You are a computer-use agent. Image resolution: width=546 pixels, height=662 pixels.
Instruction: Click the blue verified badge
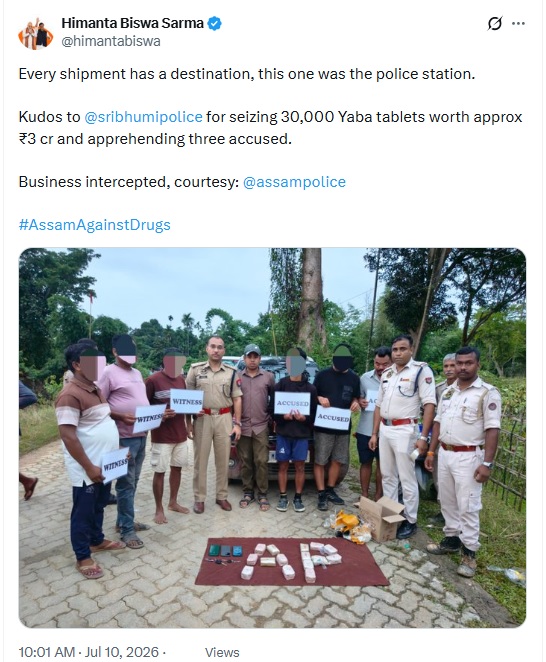(x=215, y=23)
